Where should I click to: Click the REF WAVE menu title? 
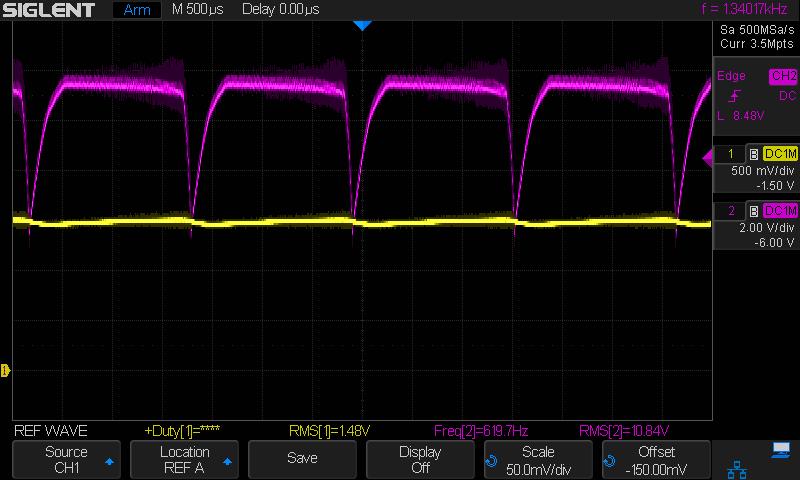(51, 431)
